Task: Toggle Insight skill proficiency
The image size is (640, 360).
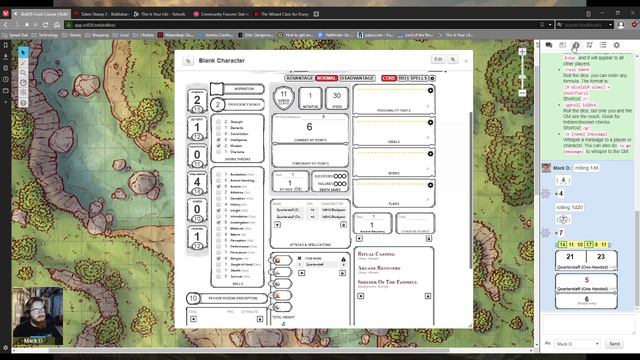Action: click(x=218, y=210)
